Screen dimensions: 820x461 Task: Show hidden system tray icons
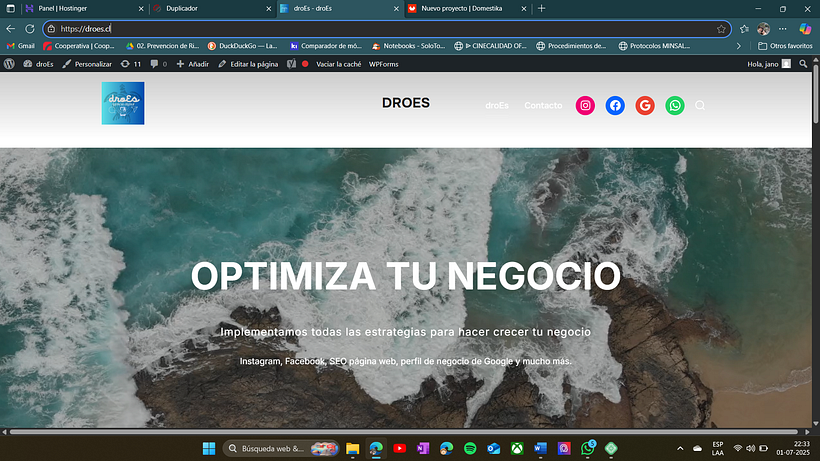(681, 448)
